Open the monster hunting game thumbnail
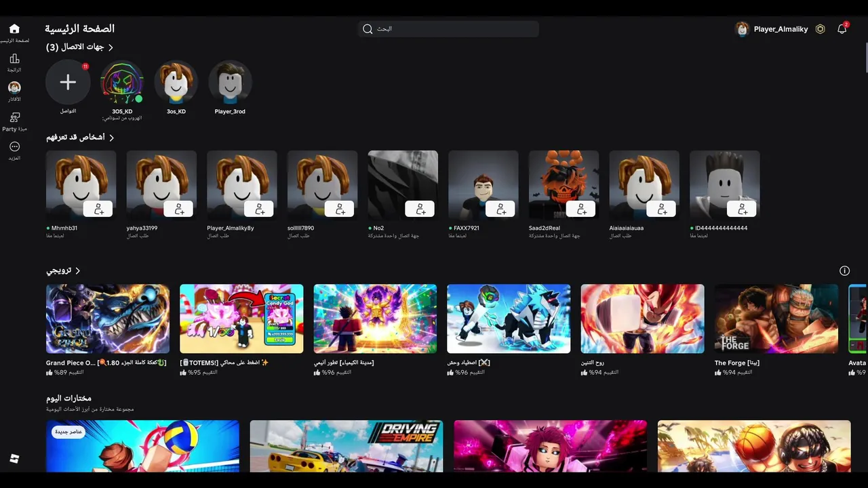This screenshot has height=488, width=868. [509, 319]
